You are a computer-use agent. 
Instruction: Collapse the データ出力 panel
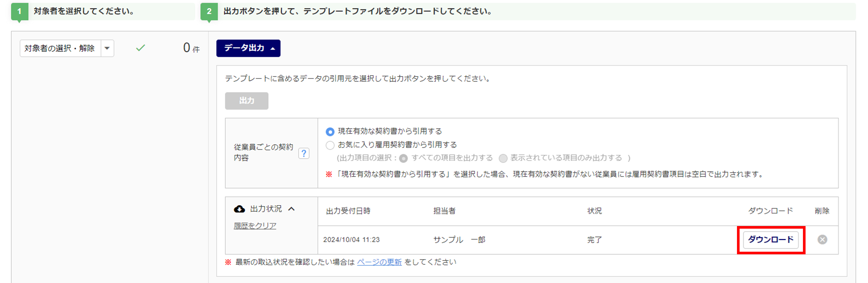248,48
